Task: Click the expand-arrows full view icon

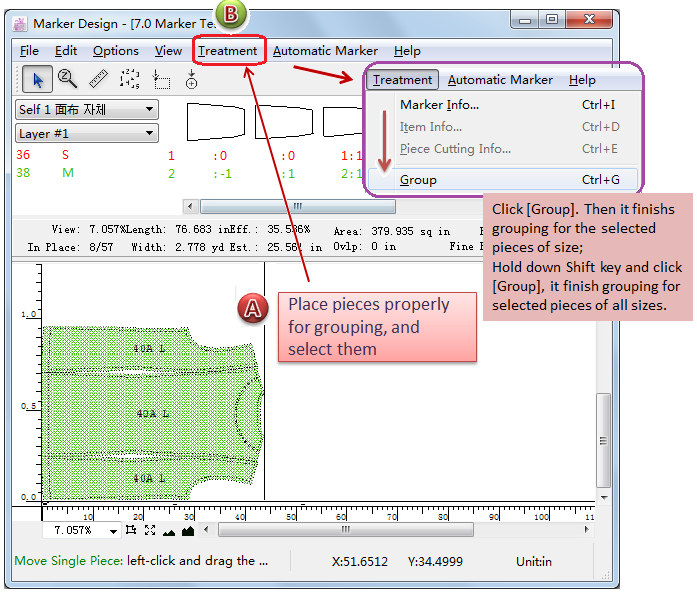Action: 150,530
